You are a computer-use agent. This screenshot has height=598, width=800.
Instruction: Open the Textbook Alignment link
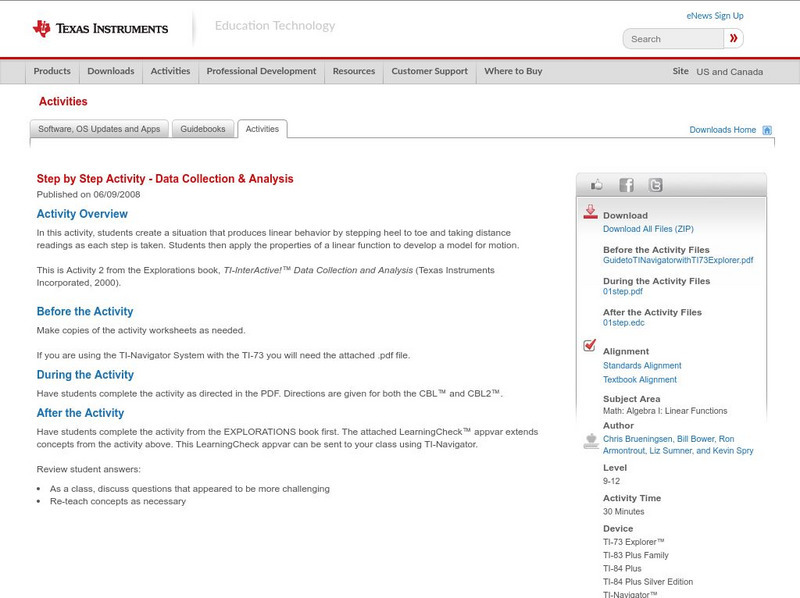[x=640, y=380]
